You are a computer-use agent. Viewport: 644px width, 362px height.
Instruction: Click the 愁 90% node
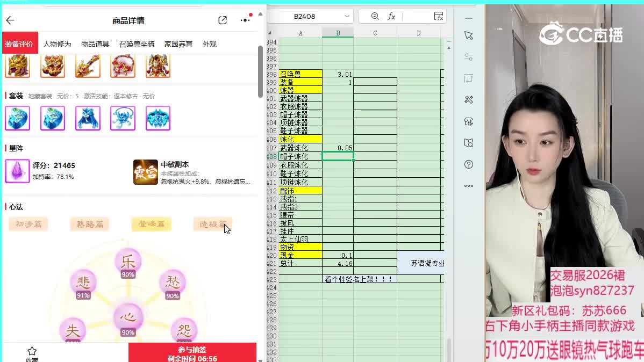click(172, 285)
